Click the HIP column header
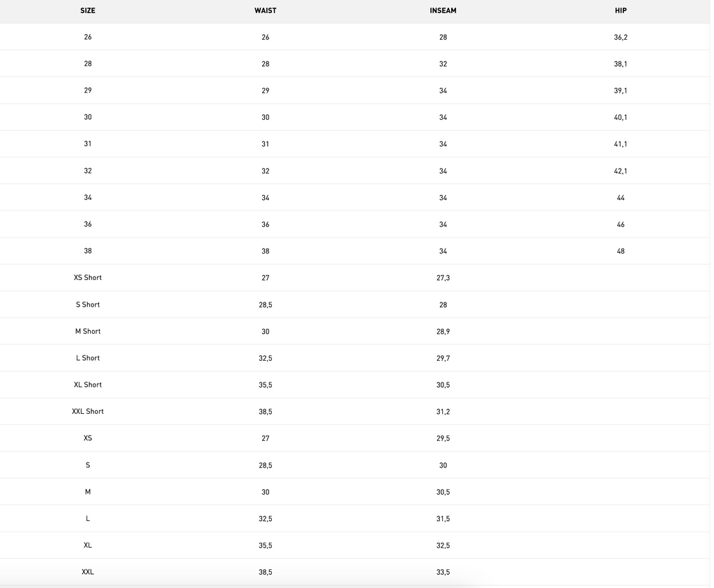 (x=621, y=10)
